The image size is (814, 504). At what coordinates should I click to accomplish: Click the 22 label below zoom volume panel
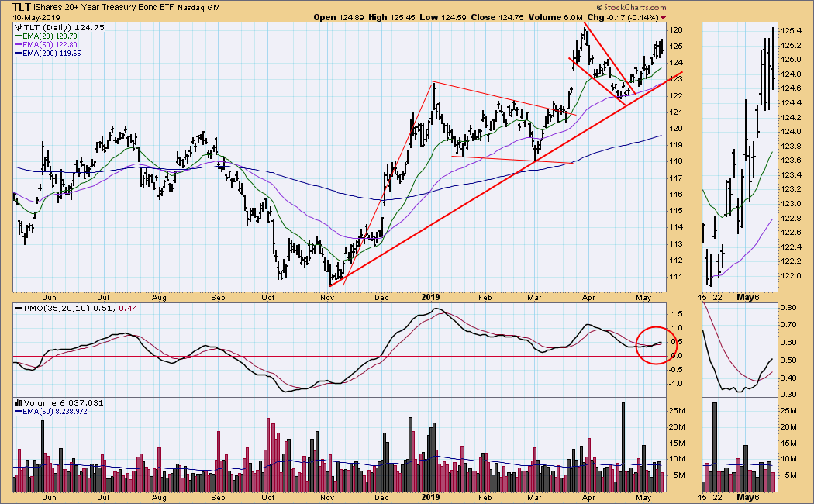pos(717,497)
